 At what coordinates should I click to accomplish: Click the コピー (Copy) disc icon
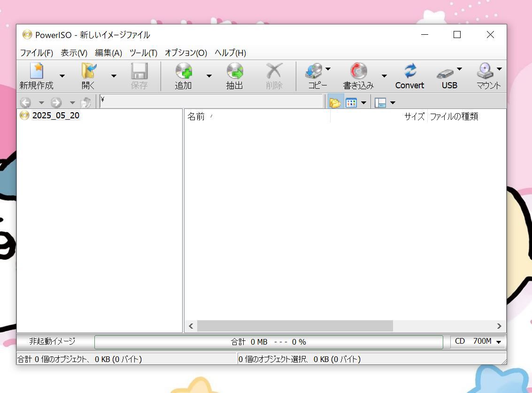[314, 71]
